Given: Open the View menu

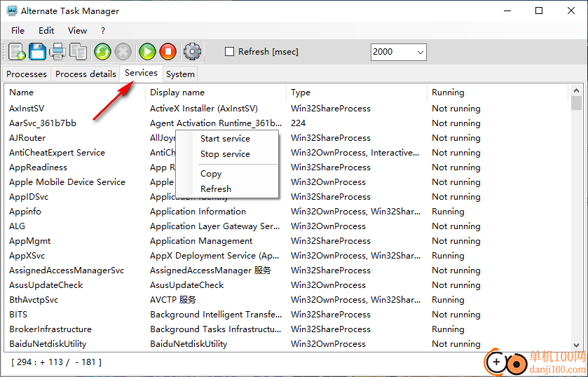Looking at the screenshot, I should [77, 31].
